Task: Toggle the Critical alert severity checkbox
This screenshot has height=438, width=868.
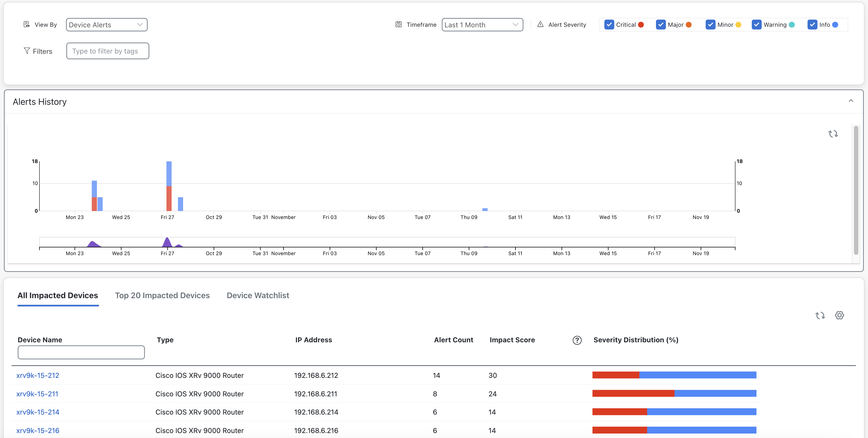Action: coord(610,24)
